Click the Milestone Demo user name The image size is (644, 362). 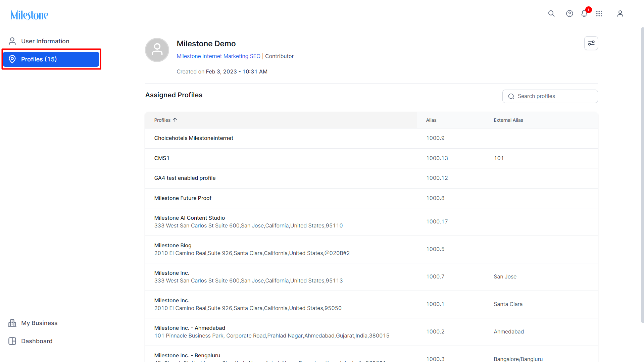(x=206, y=44)
